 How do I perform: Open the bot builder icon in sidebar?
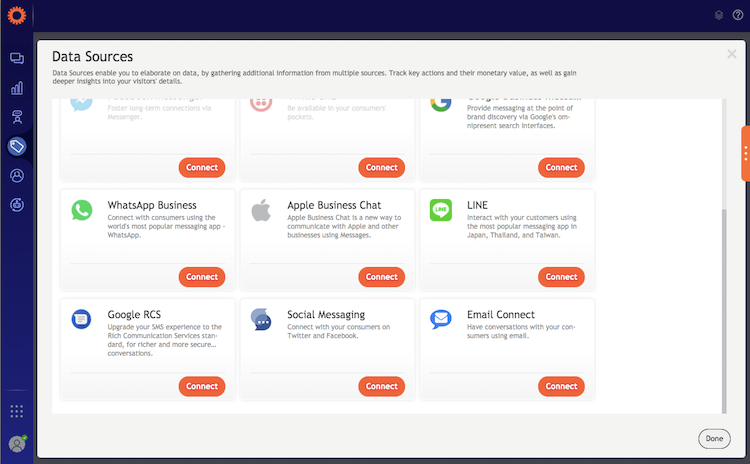pos(17,117)
